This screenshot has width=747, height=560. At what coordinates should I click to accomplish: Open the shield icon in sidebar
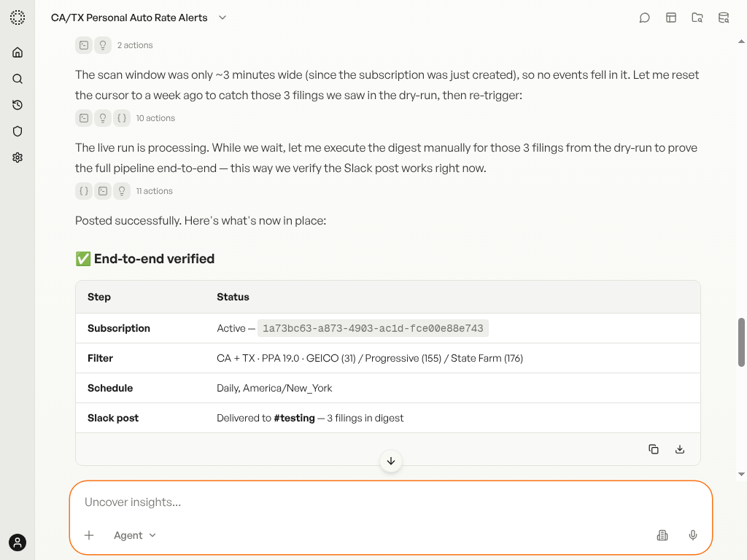tap(18, 131)
